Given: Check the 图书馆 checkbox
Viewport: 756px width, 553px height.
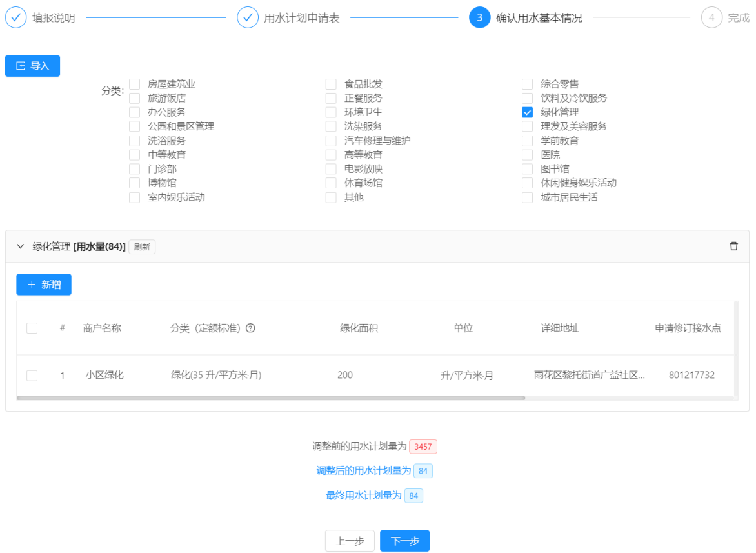Looking at the screenshot, I should coord(528,169).
